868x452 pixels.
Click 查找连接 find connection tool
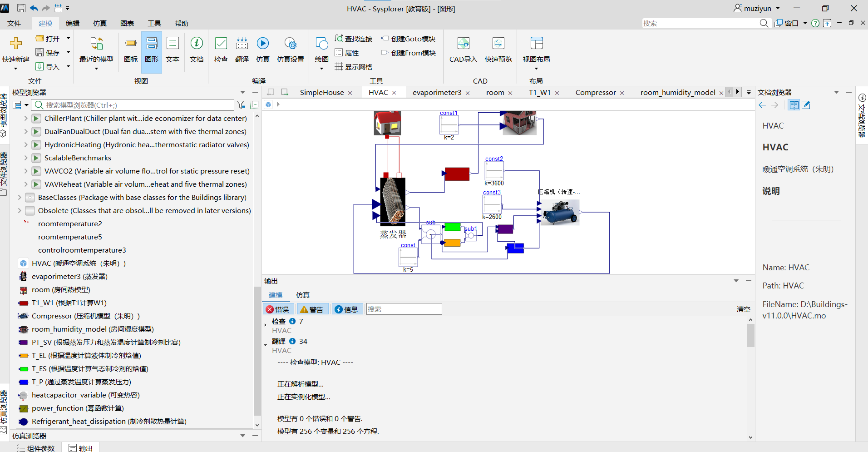[x=354, y=39]
